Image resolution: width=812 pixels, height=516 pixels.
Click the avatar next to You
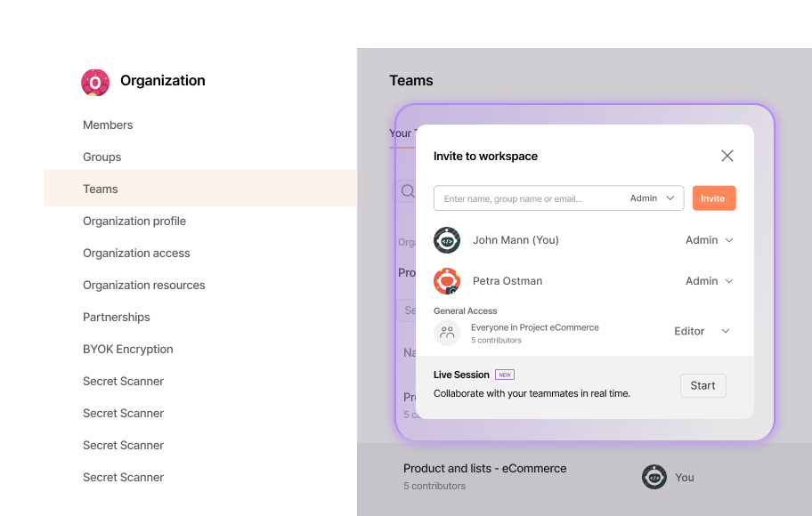(654, 477)
